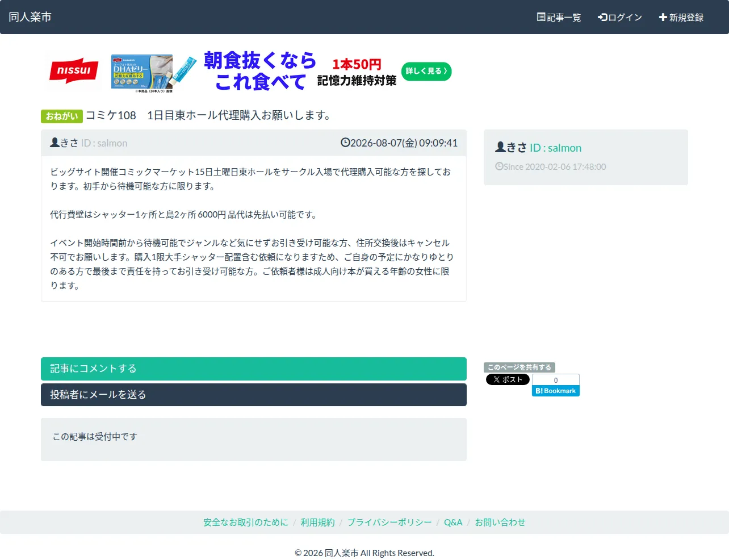This screenshot has width=729, height=560.
Task: Open the お問い合わせ footer link
Action: click(500, 523)
